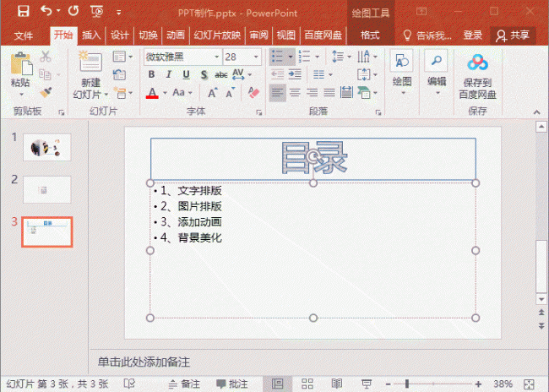Open the Editing search tools
The width and height of the screenshot is (549, 392).
click(437, 73)
